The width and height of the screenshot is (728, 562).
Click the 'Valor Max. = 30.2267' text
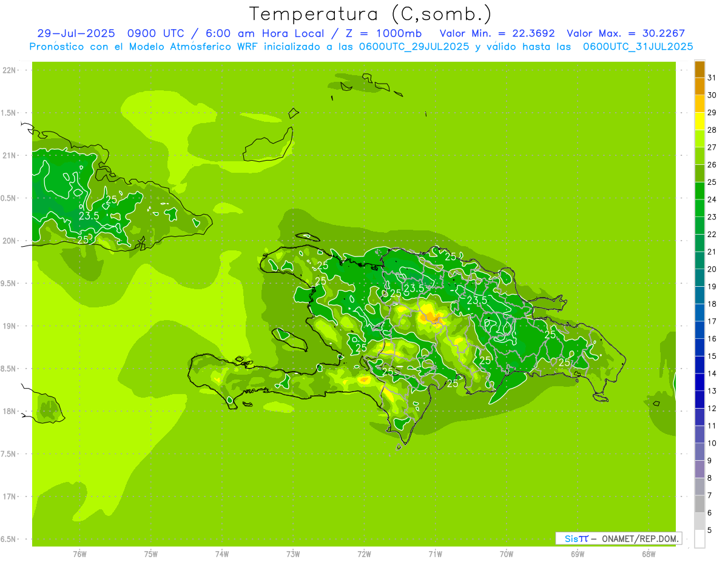(x=626, y=33)
